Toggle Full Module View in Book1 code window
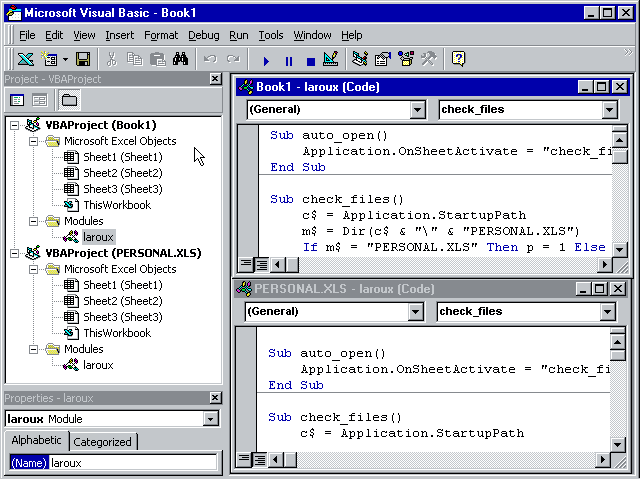The width and height of the screenshot is (640, 480). [261, 265]
